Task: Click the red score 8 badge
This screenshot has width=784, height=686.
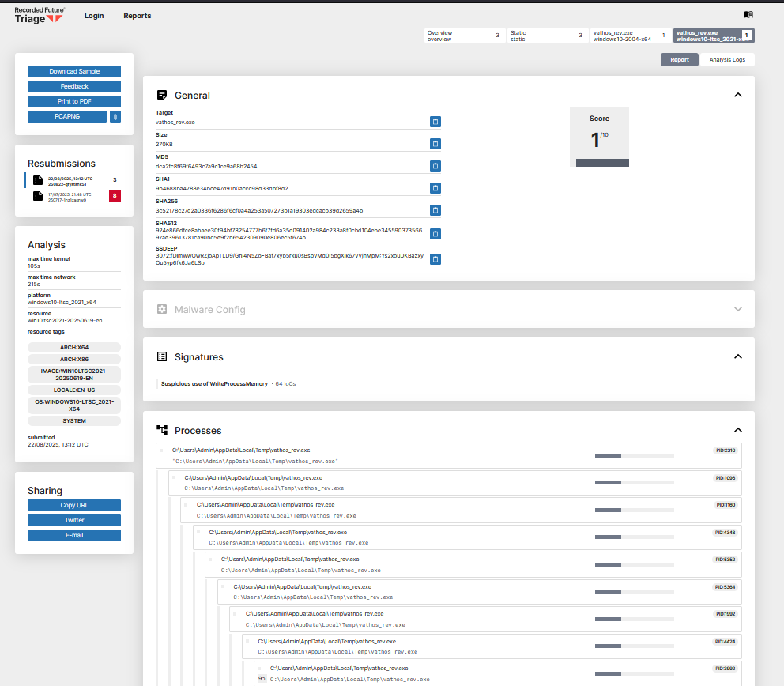Action: click(115, 195)
